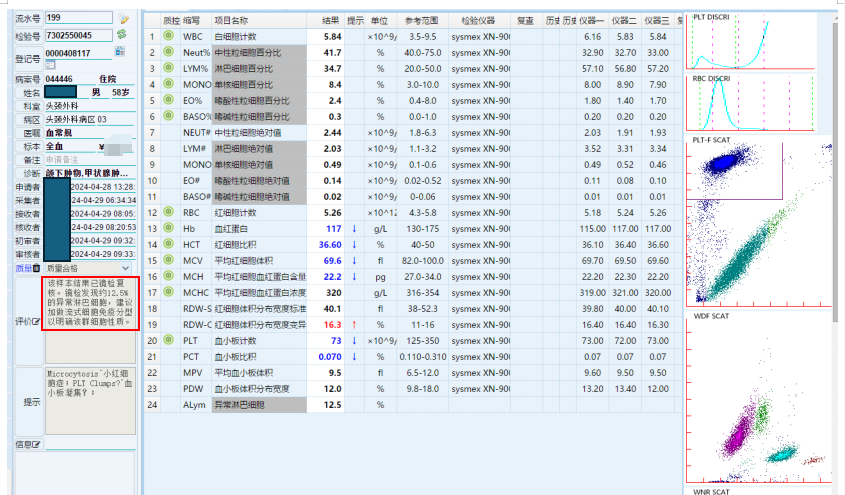Open the WDF SCAT scattergram
Screen dimensions: 845x495
(759, 398)
